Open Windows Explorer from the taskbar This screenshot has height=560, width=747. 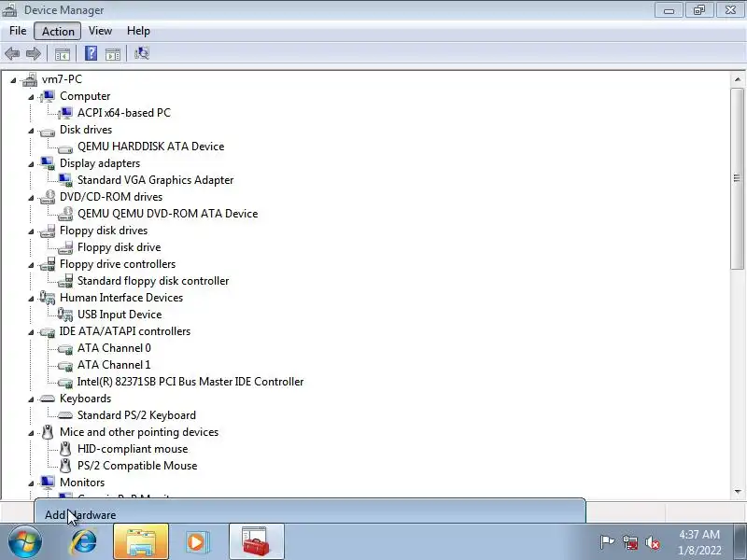(x=141, y=542)
